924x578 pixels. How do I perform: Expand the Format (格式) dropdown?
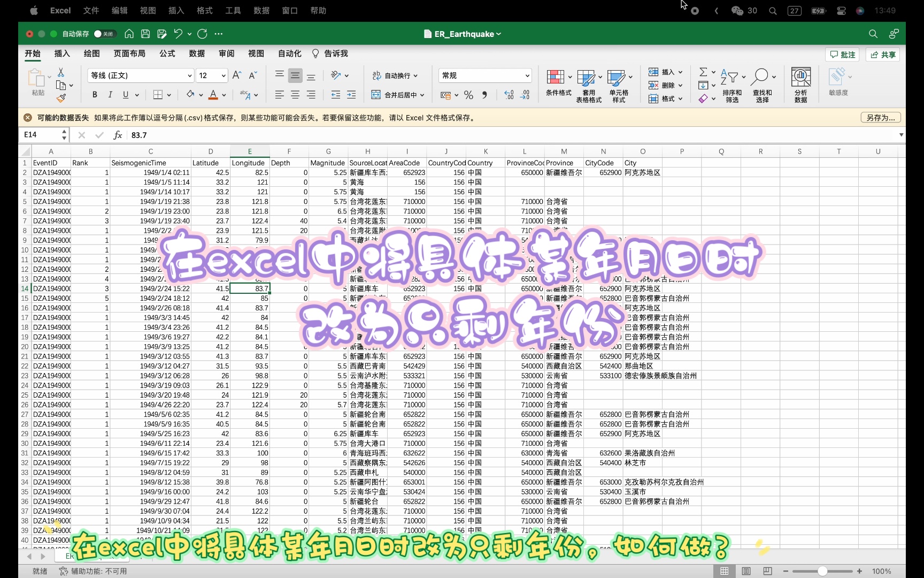[681, 98]
